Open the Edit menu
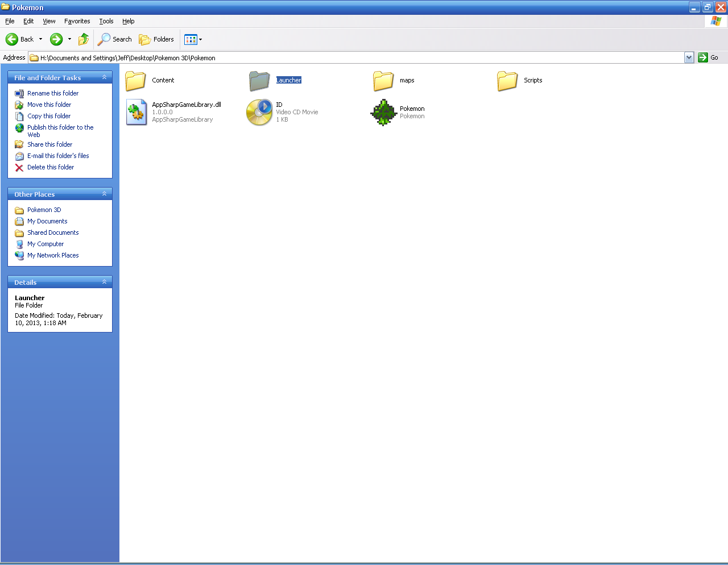This screenshot has height=565, width=728. (x=28, y=21)
